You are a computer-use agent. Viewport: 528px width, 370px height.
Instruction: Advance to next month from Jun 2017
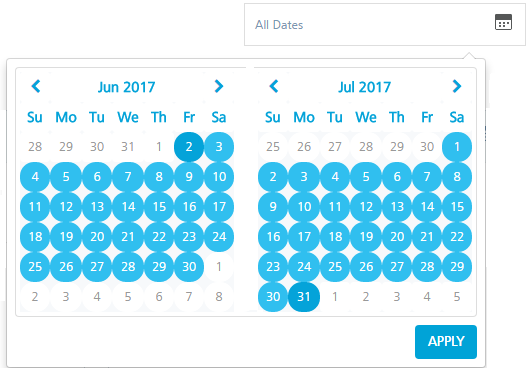coord(219,86)
